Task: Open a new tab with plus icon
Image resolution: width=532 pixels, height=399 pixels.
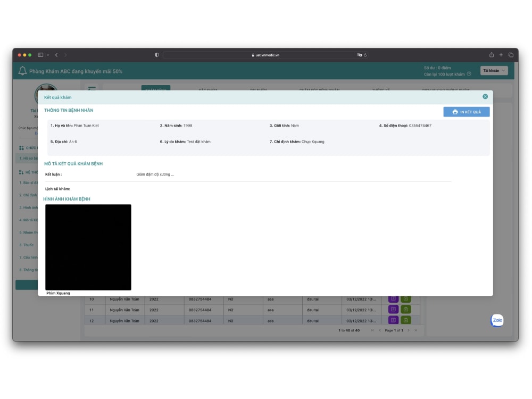Action: 501,55
